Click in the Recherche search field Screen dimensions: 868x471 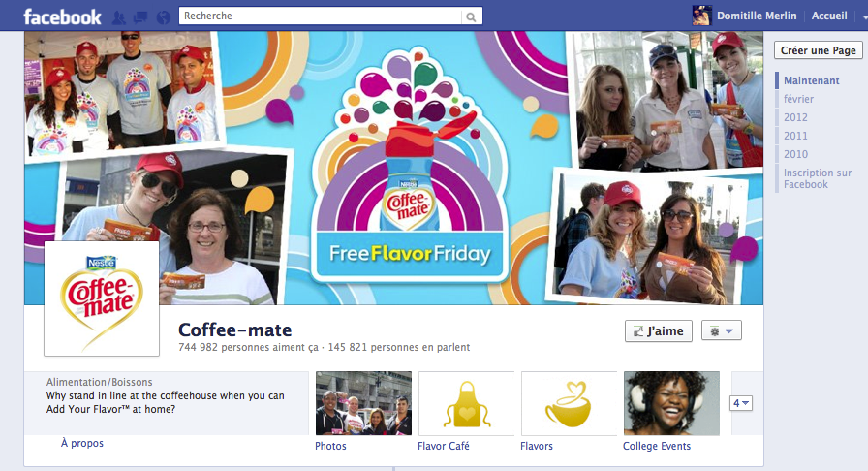[x=320, y=16]
